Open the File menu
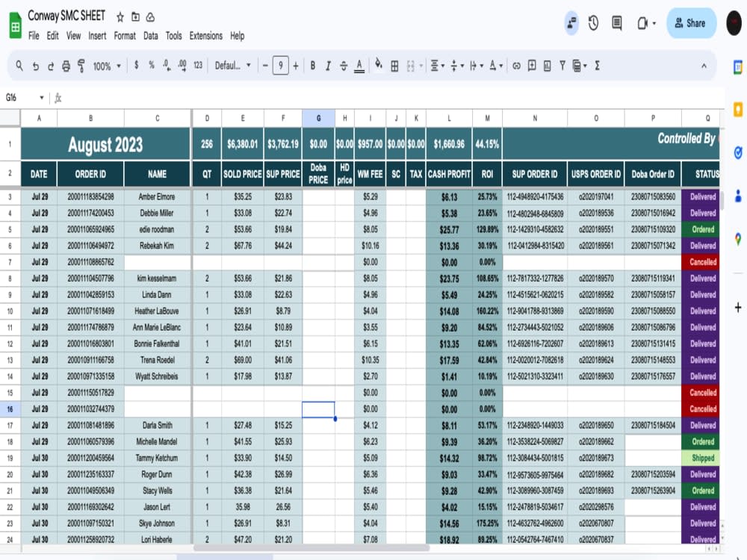747x560 pixels. point(34,36)
